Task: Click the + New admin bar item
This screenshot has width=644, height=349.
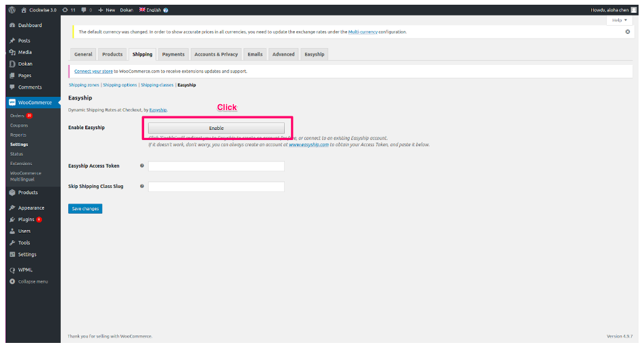Action: 106,10
